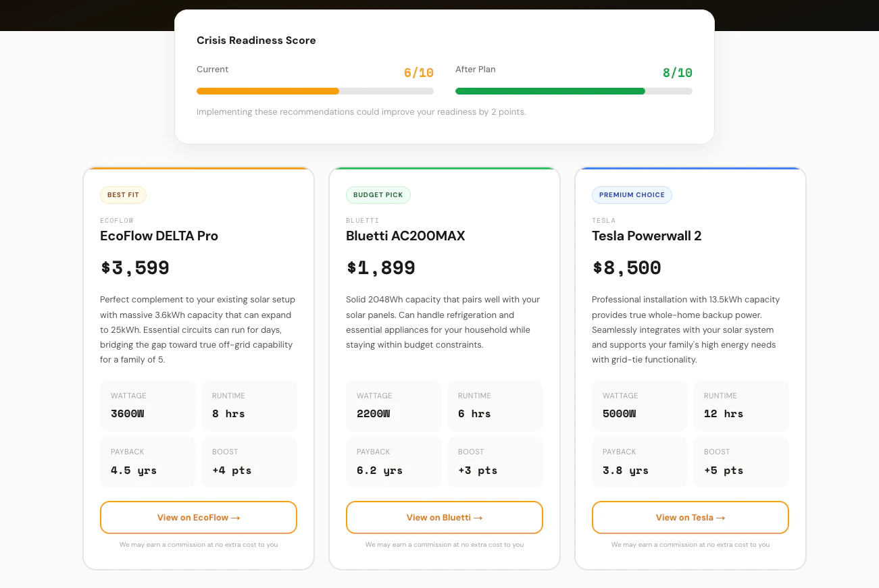Click the TESLA brand label
Screen dimensions: 879x588
(x=604, y=221)
